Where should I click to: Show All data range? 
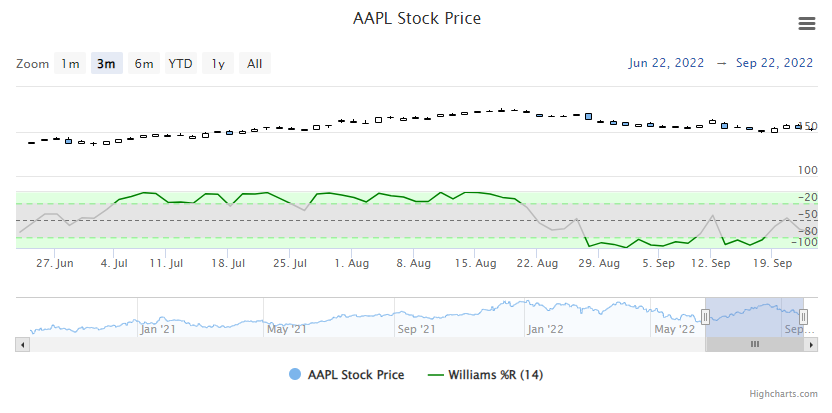(x=255, y=64)
